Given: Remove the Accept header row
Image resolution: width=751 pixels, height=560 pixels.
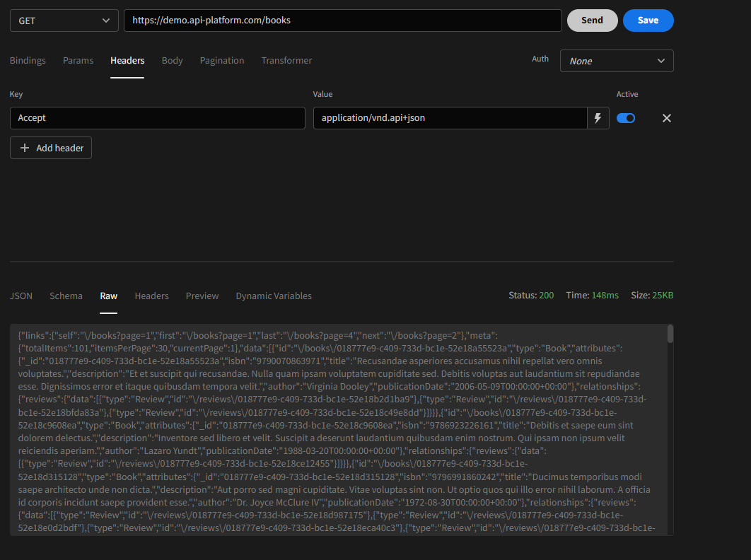Looking at the screenshot, I should (666, 118).
